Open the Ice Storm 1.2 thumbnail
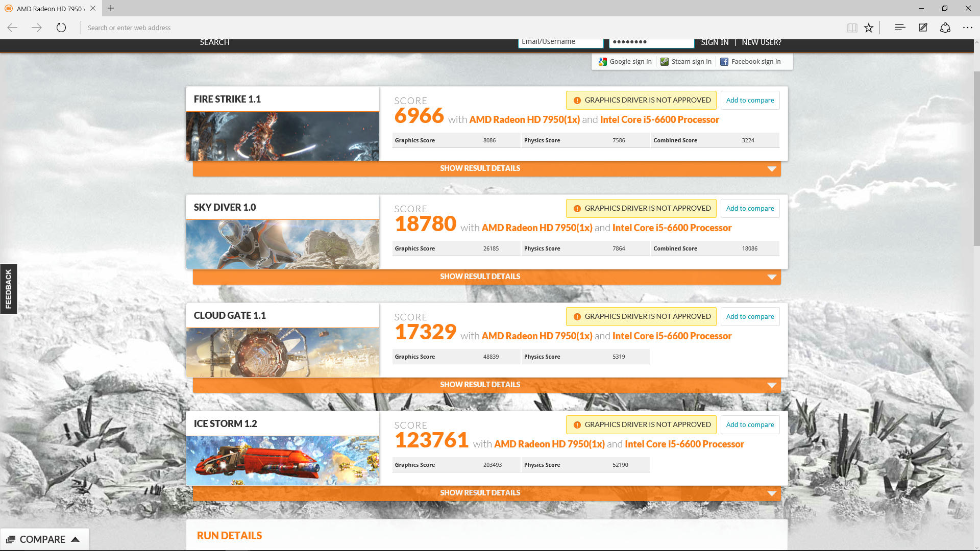 (283, 461)
